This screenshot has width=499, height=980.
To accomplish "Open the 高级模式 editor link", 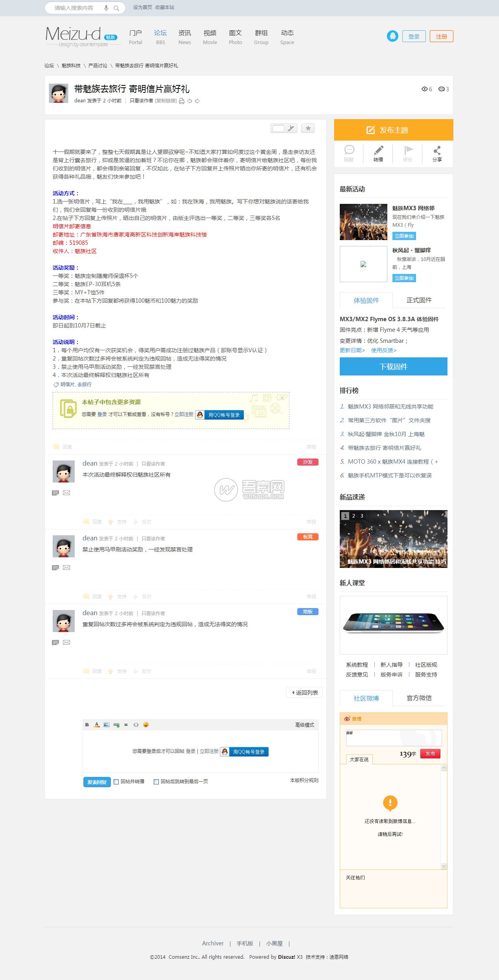I will [x=305, y=725].
